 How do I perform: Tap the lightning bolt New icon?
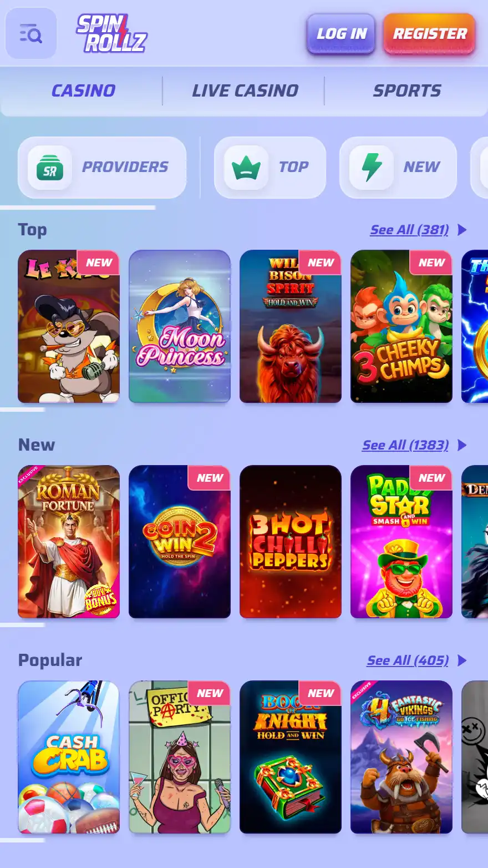(x=372, y=168)
